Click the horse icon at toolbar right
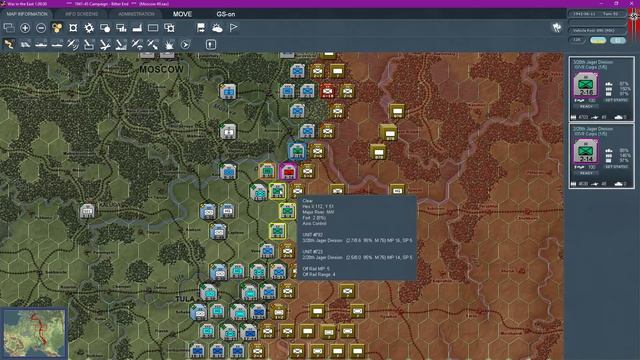This screenshot has width=640, height=360. point(557,27)
